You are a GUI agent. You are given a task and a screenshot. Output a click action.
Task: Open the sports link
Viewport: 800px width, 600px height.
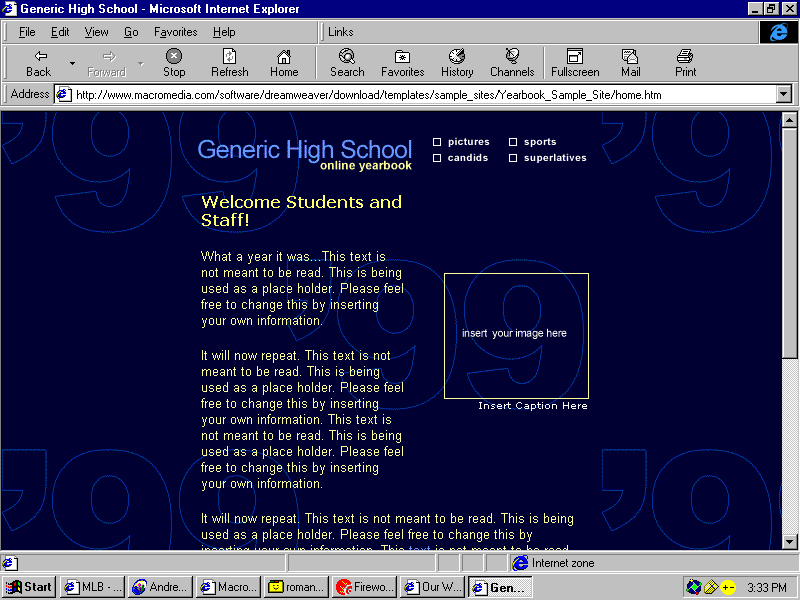click(540, 142)
